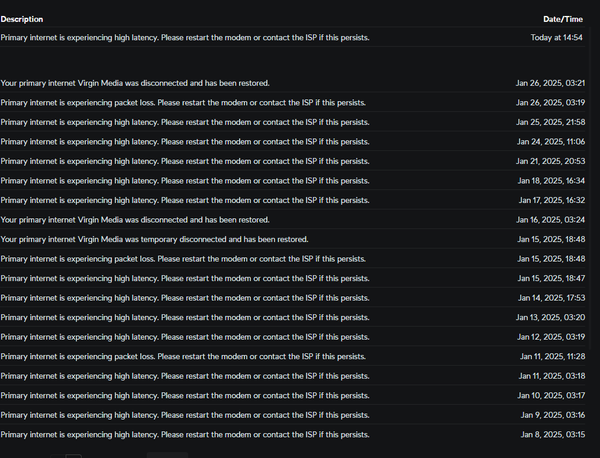Click the high latency row from Jan 25, 2025, 21:58

pos(292,122)
